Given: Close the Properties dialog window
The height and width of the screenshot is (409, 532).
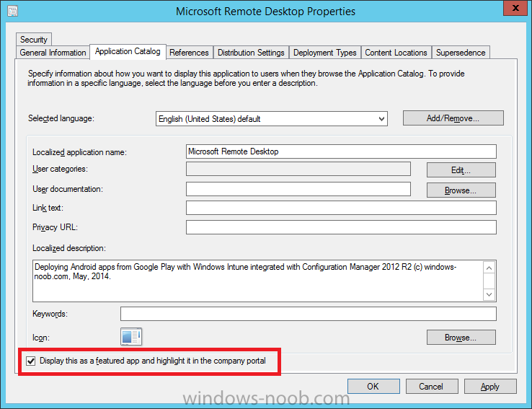Looking at the screenshot, I should click(515, 8).
